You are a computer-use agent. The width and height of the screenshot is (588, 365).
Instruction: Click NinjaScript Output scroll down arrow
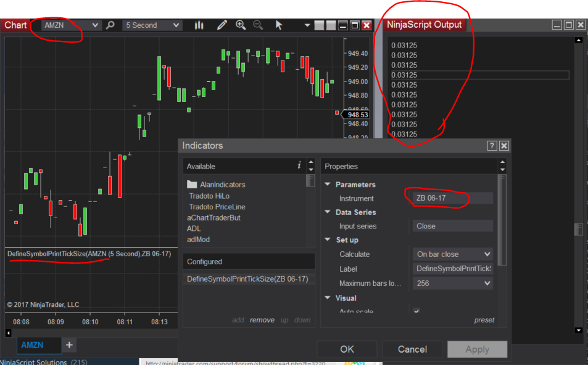pyautogui.click(x=579, y=330)
